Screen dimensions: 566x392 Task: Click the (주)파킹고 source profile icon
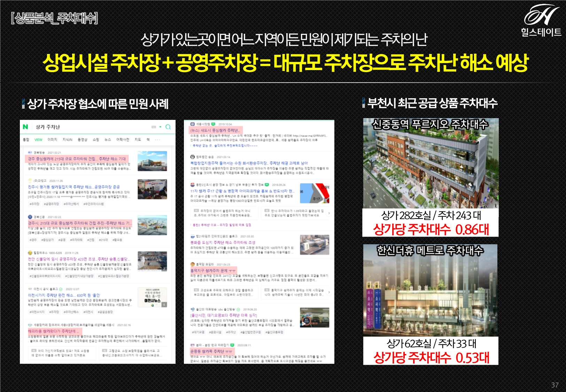pos(30,181)
